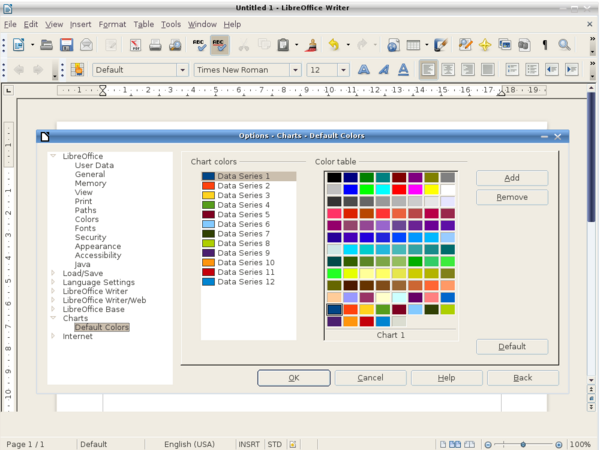Select the black swatch in color table
This screenshot has height=450, width=600.
coord(334,178)
